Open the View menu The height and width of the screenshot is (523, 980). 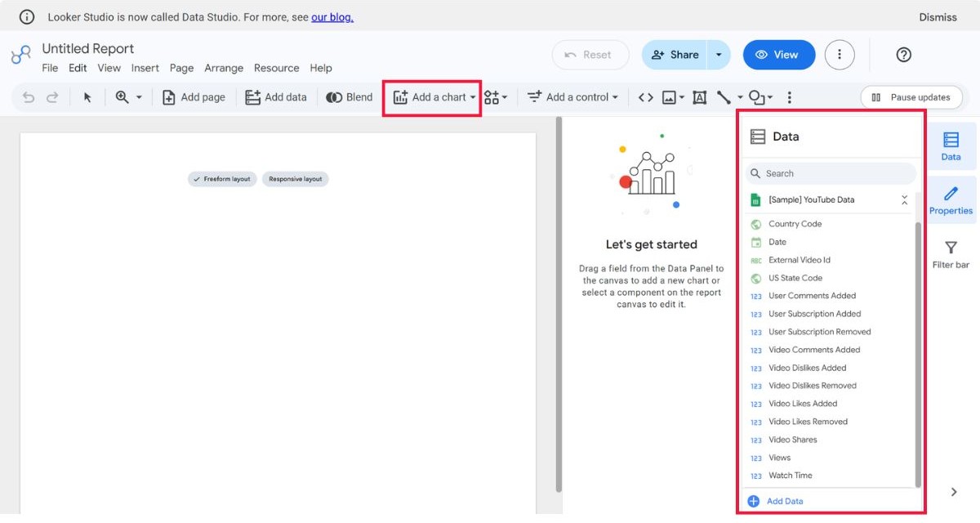(109, 68)
